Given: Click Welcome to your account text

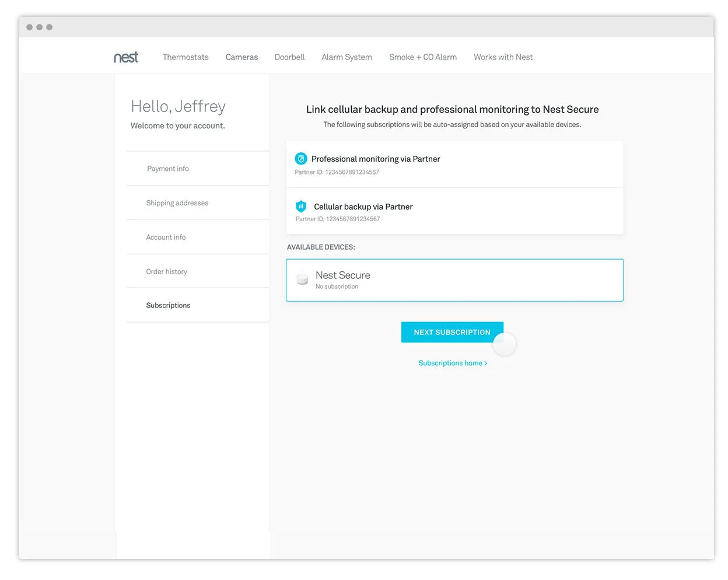Looking at the screenshot, I should point(178,125).
